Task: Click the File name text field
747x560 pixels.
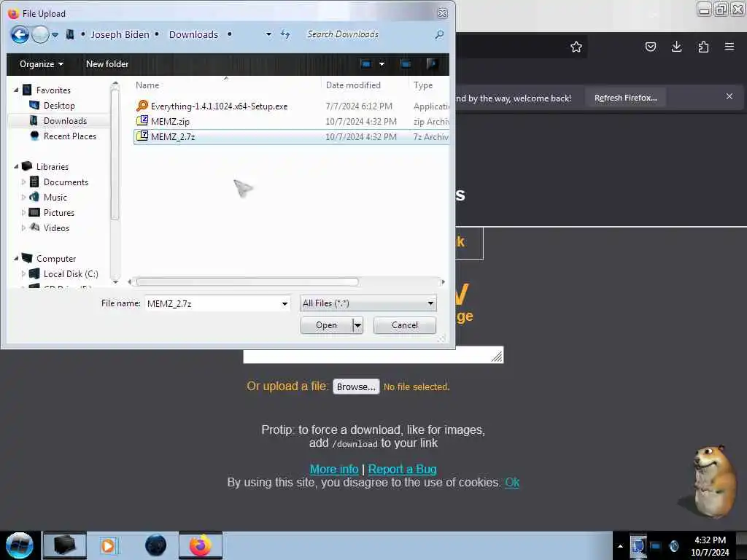Action: click(212, 303)
